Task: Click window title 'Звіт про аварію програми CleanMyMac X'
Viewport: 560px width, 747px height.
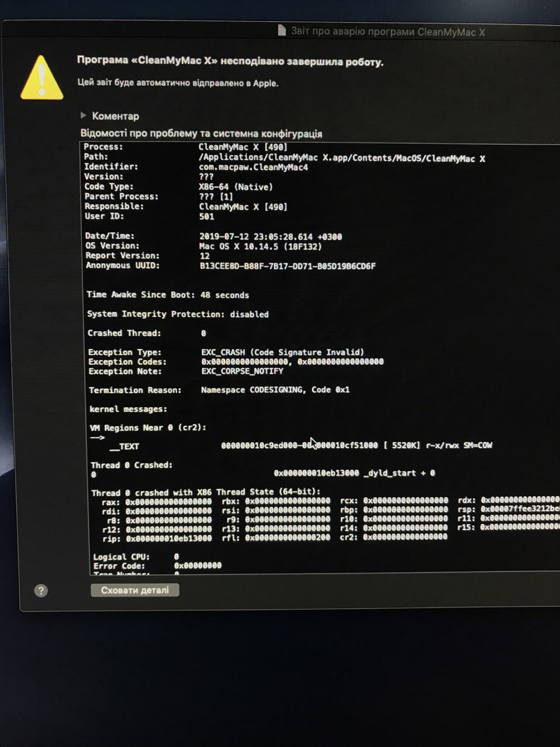Action: pyautogui.click(x=388, y=32)
